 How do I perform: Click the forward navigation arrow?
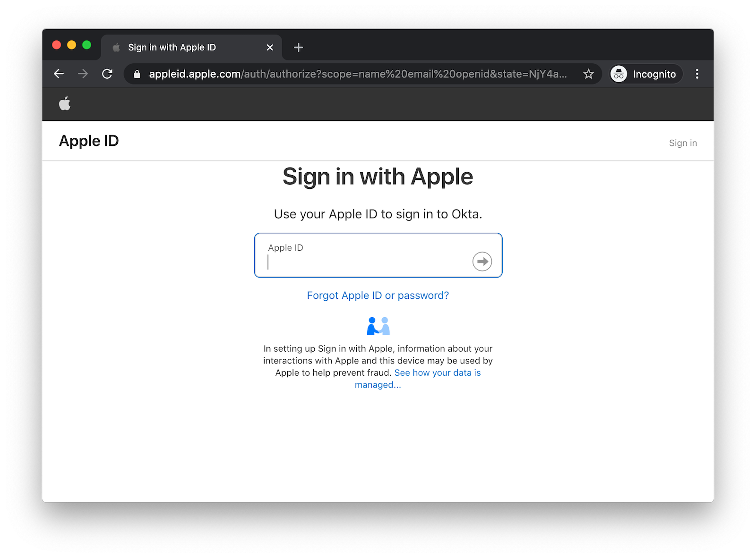83,74
